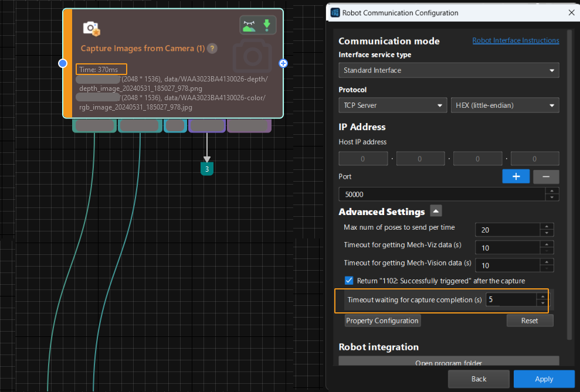Screen dimensions: 580x392
Task: Uncheck Return "1102: Successfully triggered" checkbox
Action: click(x=349, y=281)
